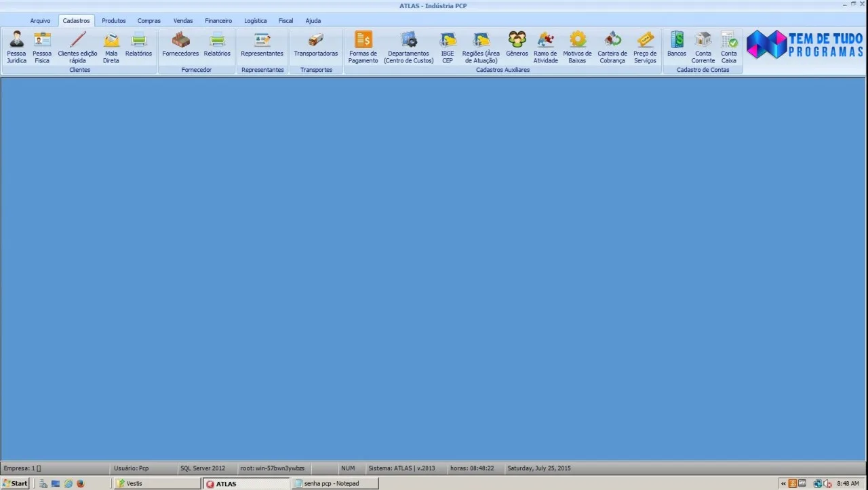Click the Transportes group label
Image resolution: width=868 pixels, height=490 pixels.
tap(316, 70)
